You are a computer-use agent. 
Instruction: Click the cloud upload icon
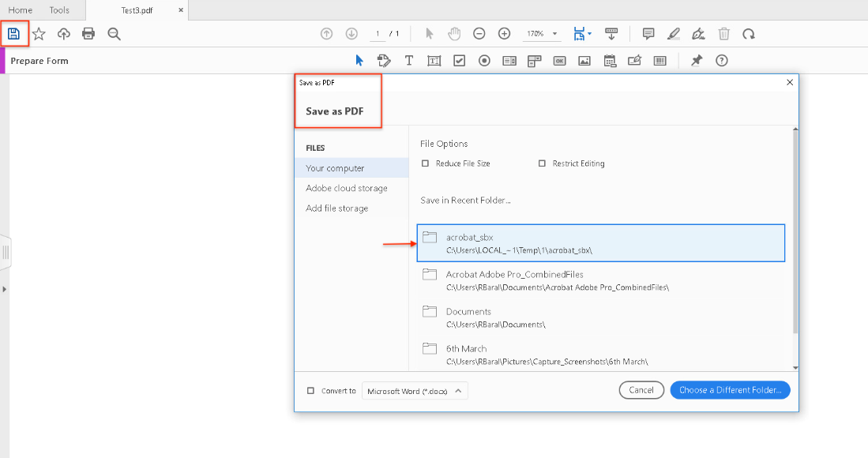pyautogui.click(x=64, y=33)
